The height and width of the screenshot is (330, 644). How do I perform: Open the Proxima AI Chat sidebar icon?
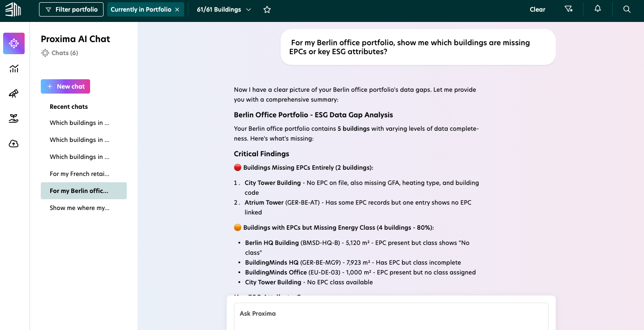coord(14,43)
